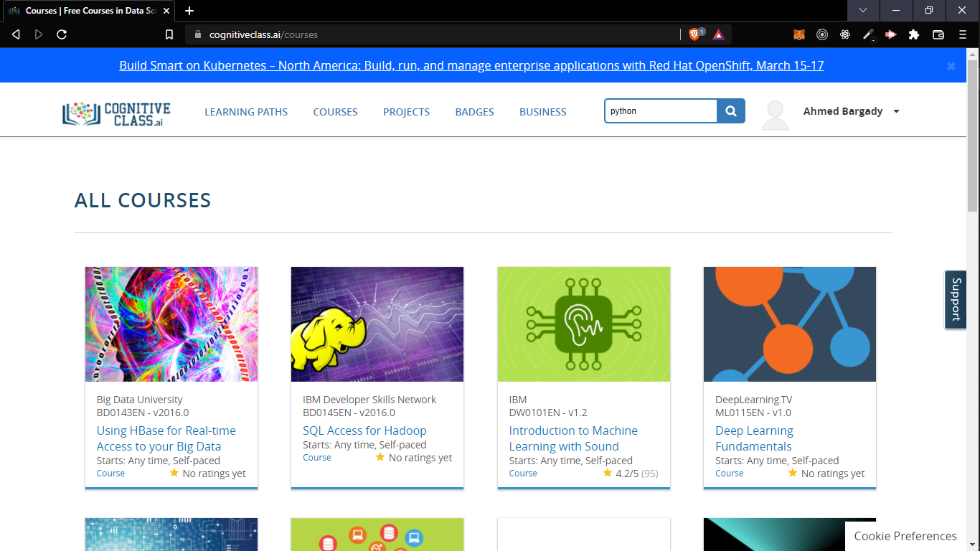Click the green database icons thumbnail
The image size is (980, 551).
click(377, 534)
